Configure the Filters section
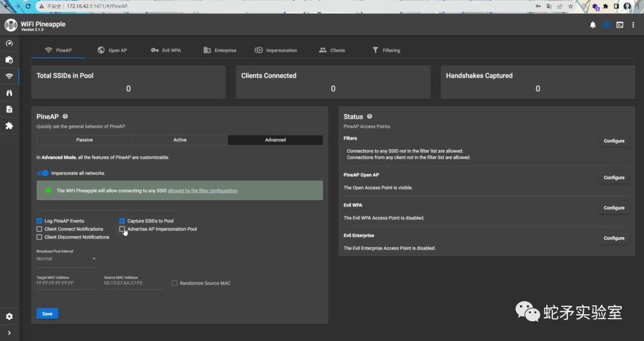Viewport: 644px width, 341px height. [x=614, y=141]
